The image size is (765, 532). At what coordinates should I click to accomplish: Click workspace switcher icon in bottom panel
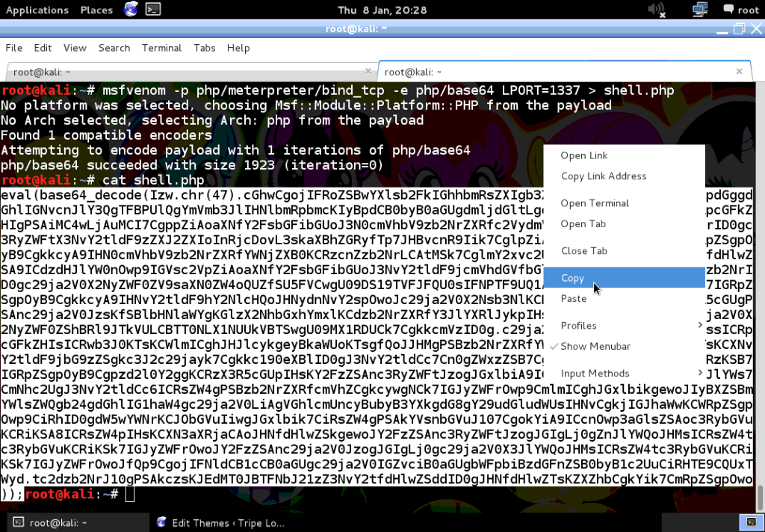(x=752, y=522)
